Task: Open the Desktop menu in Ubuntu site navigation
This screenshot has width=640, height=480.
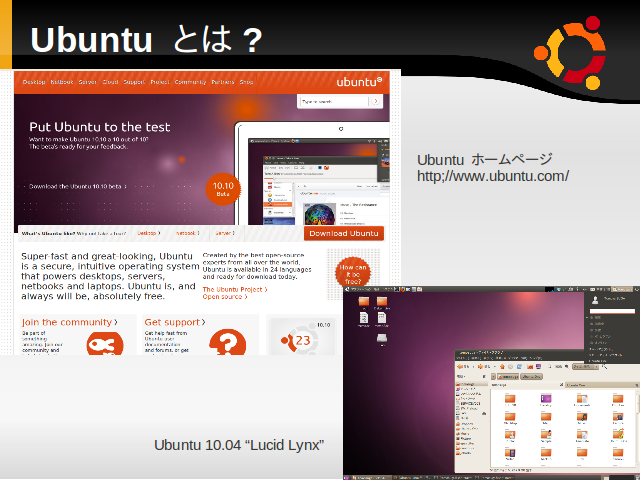Action: (34, 82)
